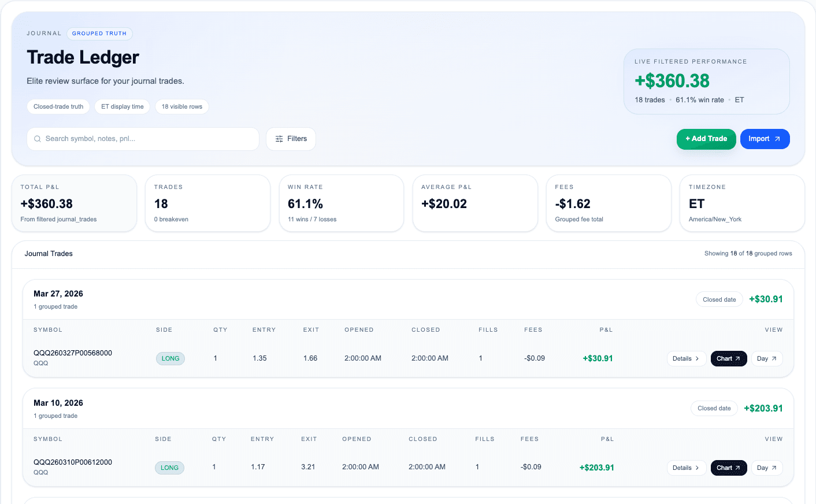Click the 11 wins / 7 losses text
The height and width of the screenshot is (504, 816).
click(312, 220)
